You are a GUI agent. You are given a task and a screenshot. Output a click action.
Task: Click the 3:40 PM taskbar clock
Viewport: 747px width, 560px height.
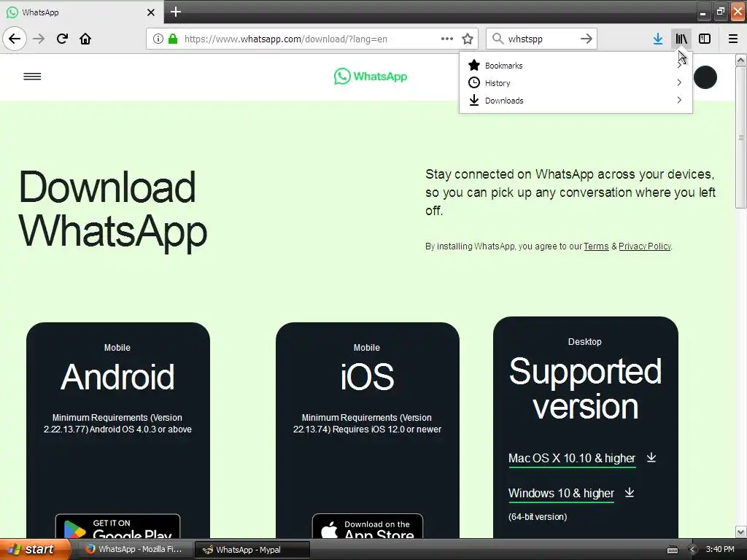[x=720, y=549]
